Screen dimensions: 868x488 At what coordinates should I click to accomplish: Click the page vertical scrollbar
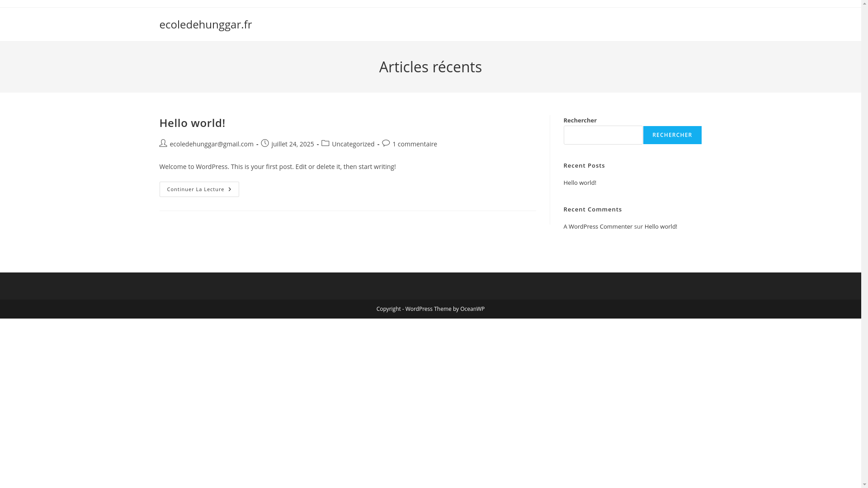tap(864, 244)
